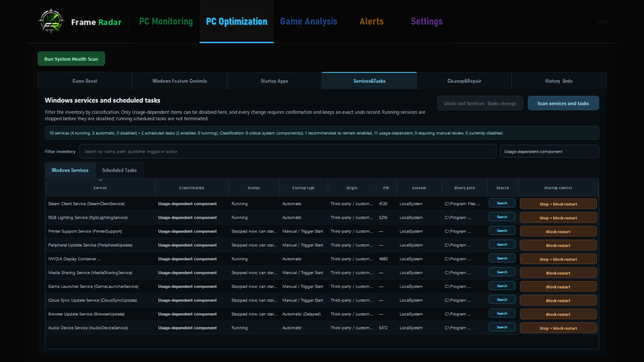The height and width of the screenshot is (362, 644).
Task: Sort by Startup type column header
Action: coord(303,188)
